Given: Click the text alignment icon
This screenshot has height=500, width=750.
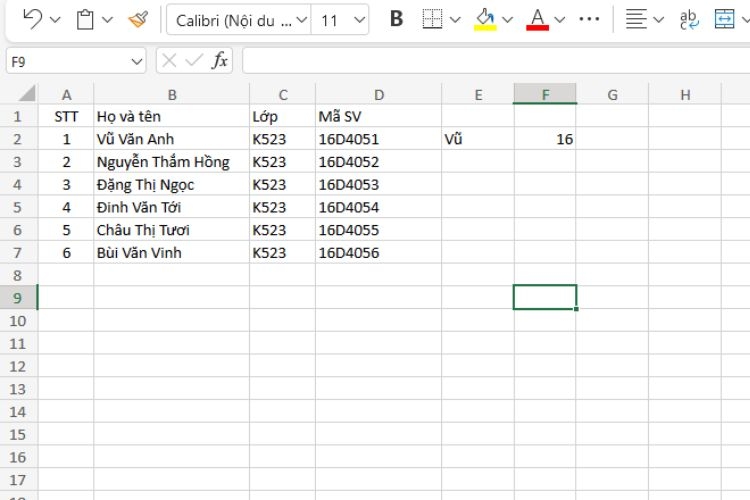Looking at the screenshot, I should tap(636, 20).
